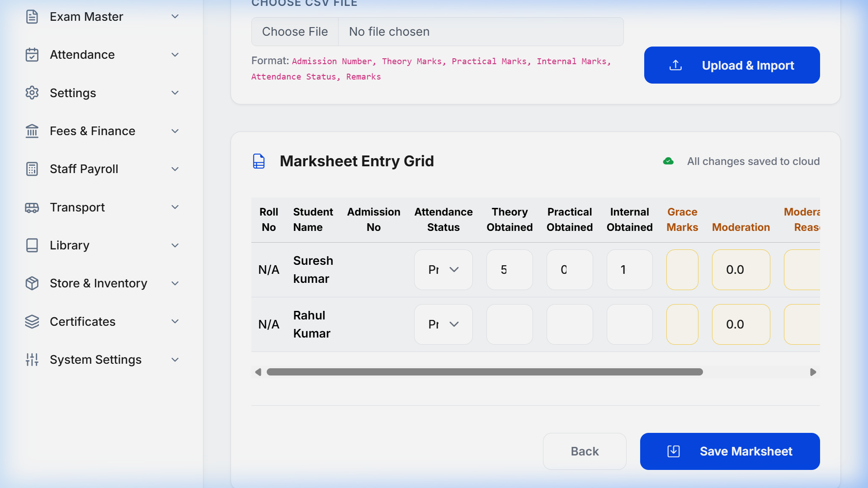Expand the Exam Master chevron
This screenshot has height=488, width=868.
(175, 17)
